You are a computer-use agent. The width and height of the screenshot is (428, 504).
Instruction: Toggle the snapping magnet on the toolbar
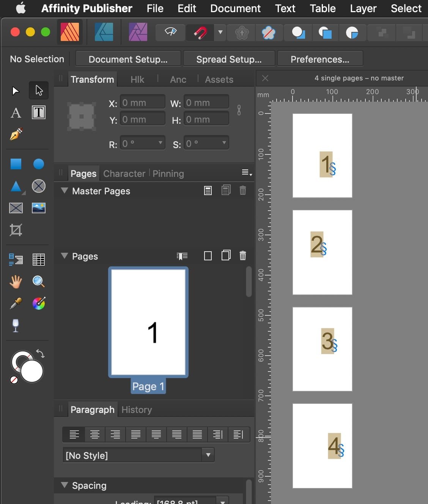200,32
